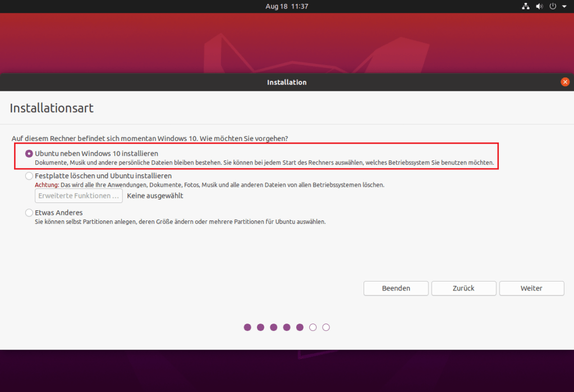Expand the system menu arrow
The height and width of the screenshot is (392, 574).
click(x=563, y=7)
